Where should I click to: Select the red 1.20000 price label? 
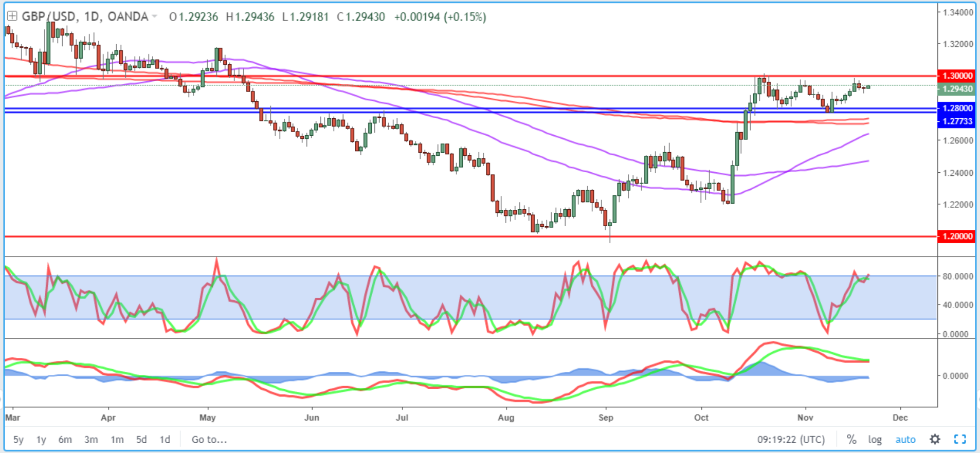click(956, 237)
